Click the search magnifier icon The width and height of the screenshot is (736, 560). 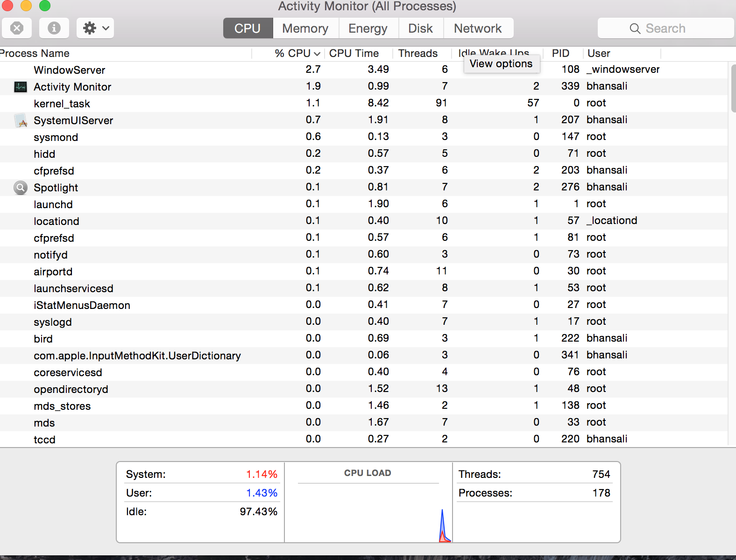(x=635, y=28)
